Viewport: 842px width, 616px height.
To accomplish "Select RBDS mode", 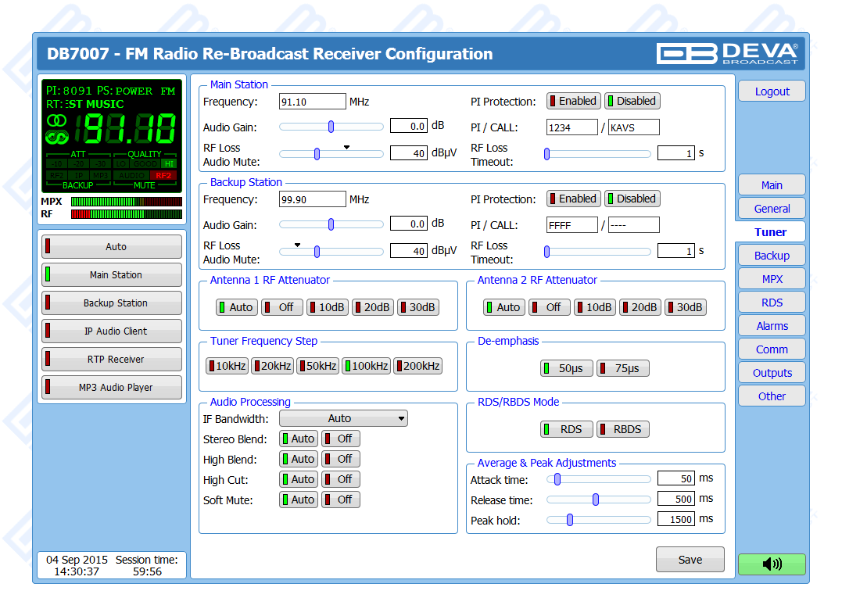I will 622,429.
